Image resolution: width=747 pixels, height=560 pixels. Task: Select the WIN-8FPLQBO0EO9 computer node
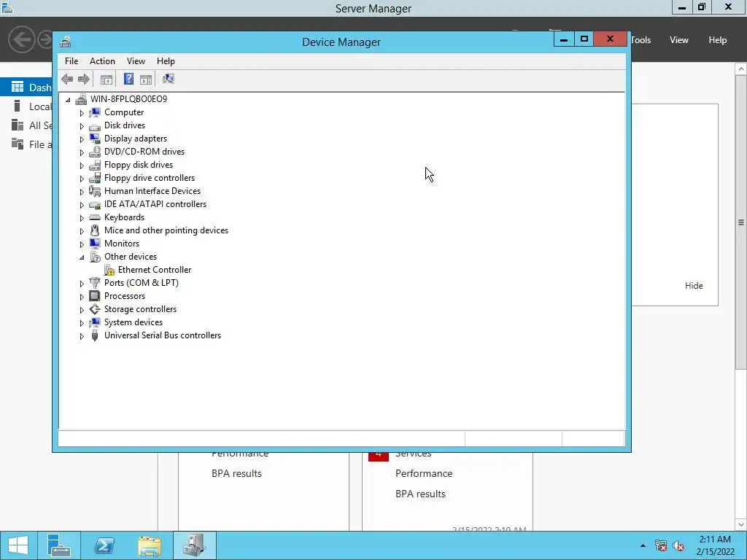point(128,99)
